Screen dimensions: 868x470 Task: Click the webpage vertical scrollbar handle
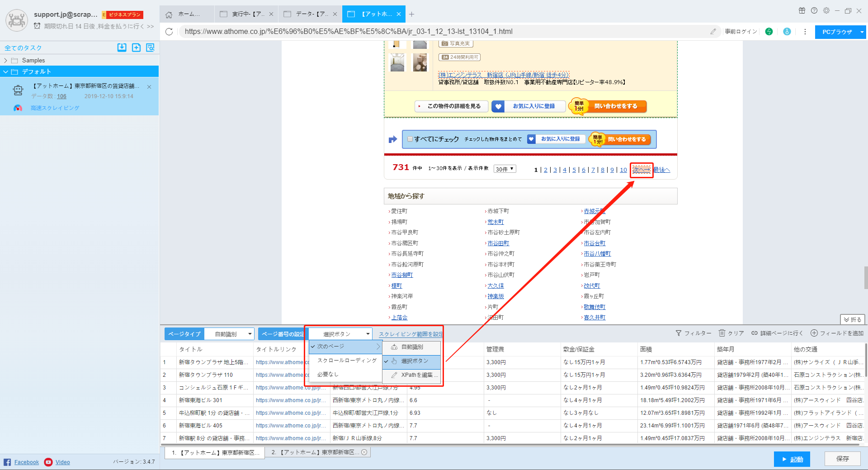tap(865, 277)
